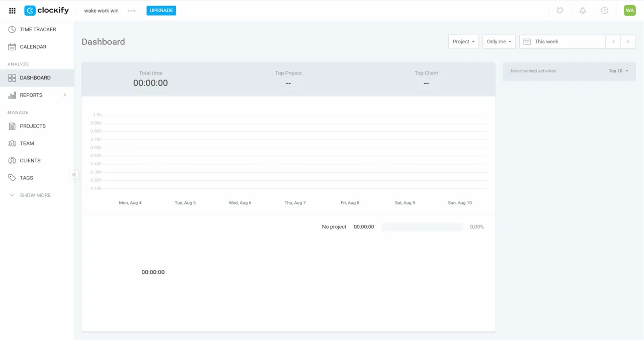Click the Tags label icon

click(12, 177)
